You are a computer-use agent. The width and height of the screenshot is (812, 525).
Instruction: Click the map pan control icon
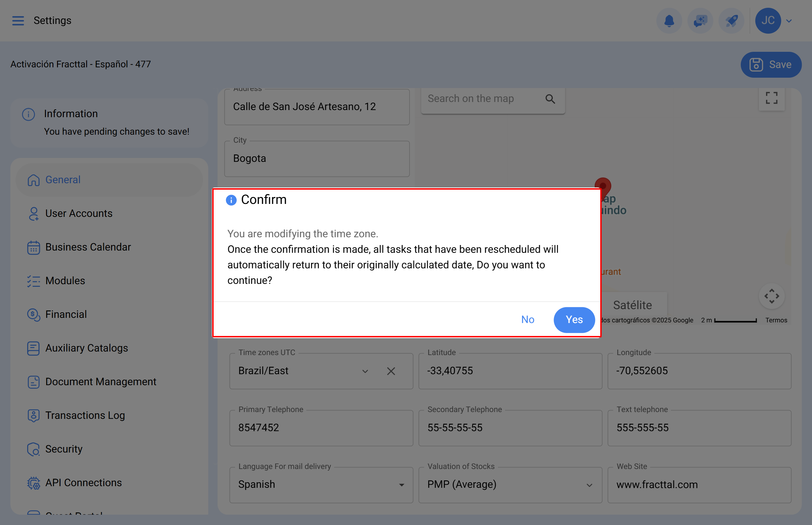click(771, 296)
